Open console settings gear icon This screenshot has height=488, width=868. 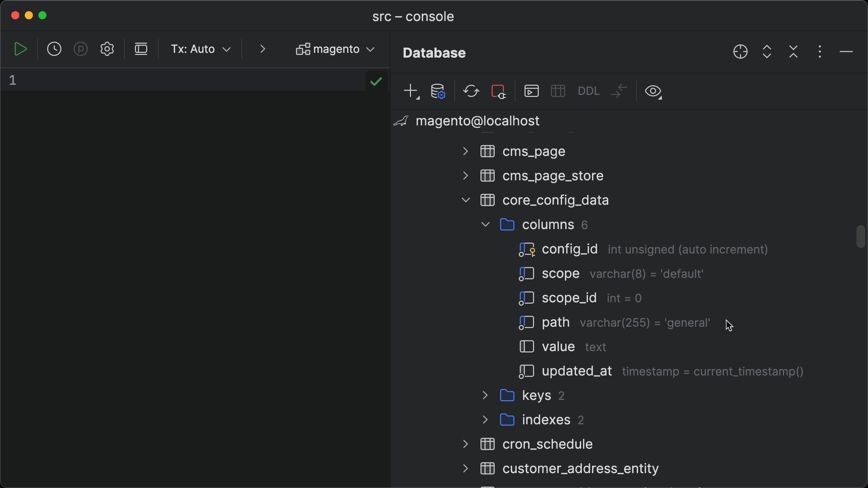coord(107,49)
